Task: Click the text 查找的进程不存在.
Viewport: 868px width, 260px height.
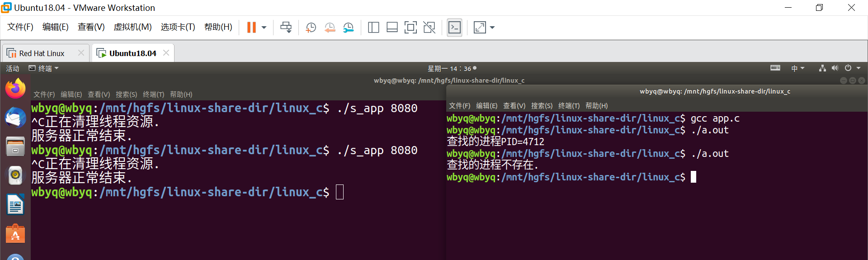Action: (492, 165)
